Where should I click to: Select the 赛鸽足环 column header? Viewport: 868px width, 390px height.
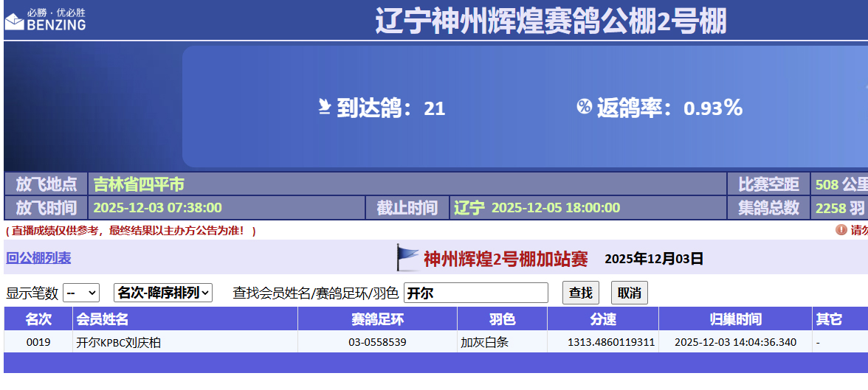click(x=377, y=319)
